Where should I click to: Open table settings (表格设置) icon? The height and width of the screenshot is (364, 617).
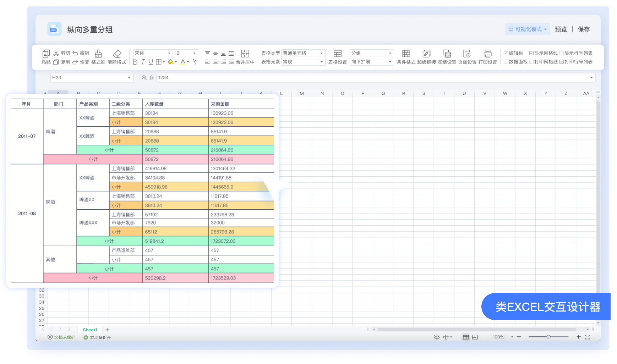pyautogui.click(x=337, y=54)
